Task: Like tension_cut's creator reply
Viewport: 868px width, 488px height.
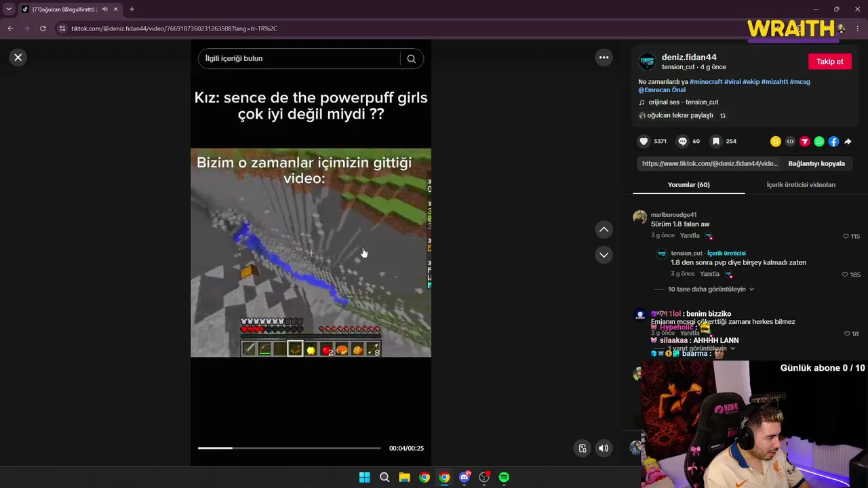Action: [846, 275]
